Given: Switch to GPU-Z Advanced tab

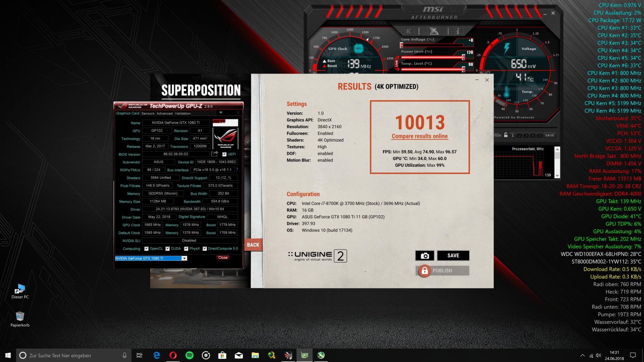Looking at the screenshot, I should click(x=164, y=113).
